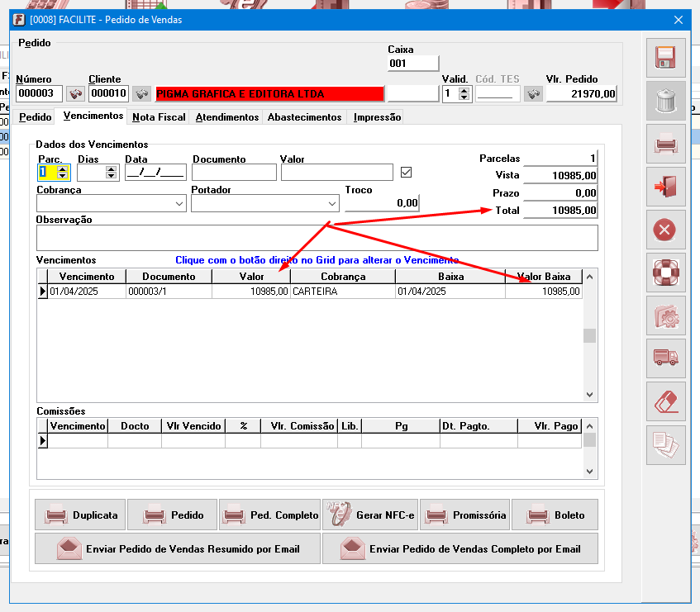
Task: Click the Documento input field
Action: coord(234,172)
